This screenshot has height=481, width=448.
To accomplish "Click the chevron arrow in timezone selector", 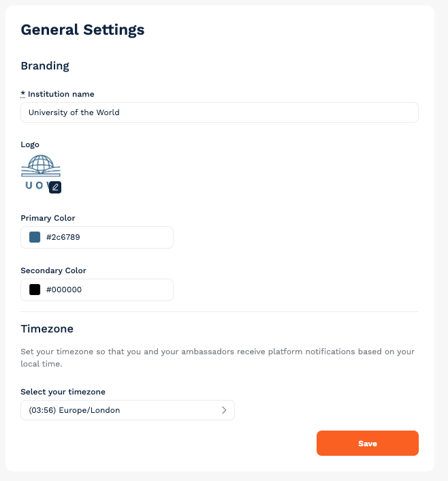I will point(224,410).
